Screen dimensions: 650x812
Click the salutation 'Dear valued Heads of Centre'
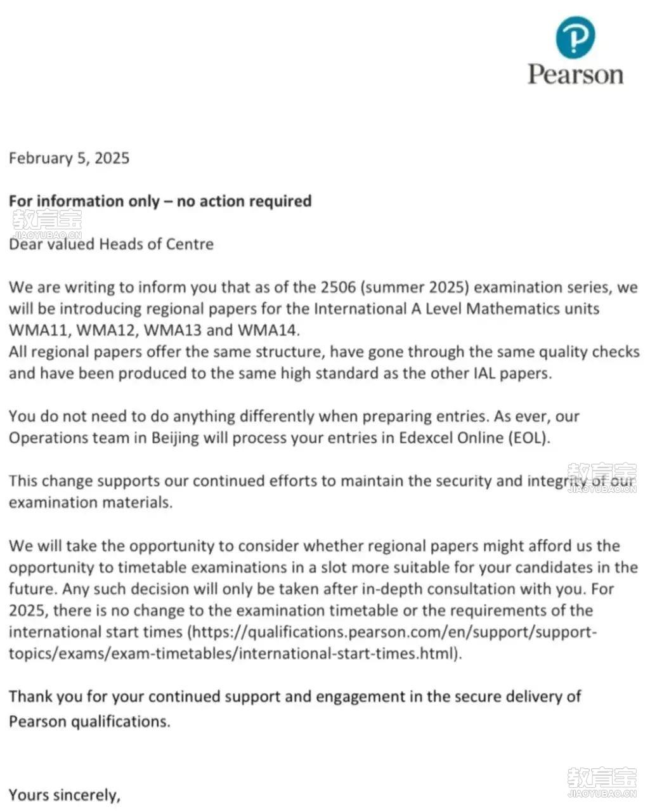(111, 244)
